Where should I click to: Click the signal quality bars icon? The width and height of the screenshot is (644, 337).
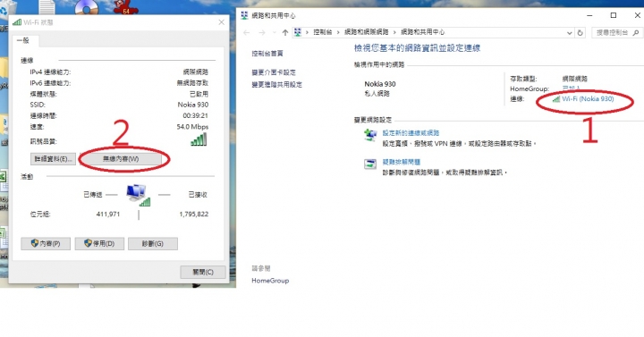pyautogui.click(x=199, y=139)
